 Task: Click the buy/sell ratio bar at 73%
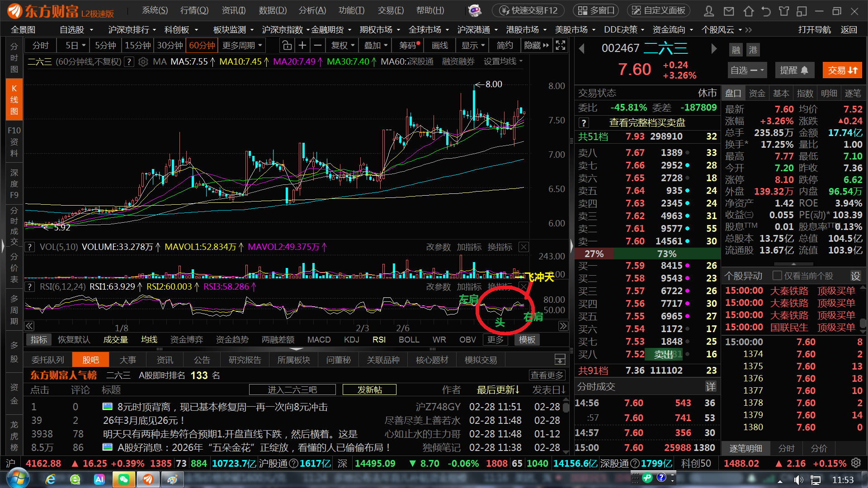point(666,253)
